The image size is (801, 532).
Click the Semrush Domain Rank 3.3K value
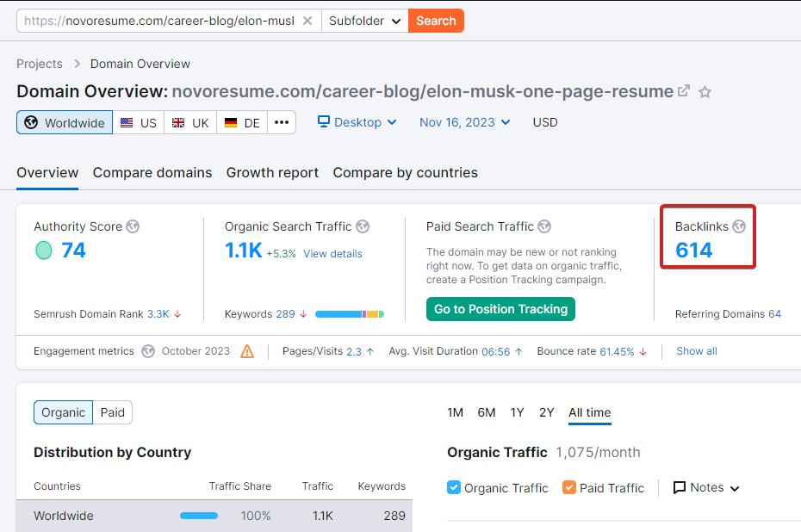click(x=158, y=314)
